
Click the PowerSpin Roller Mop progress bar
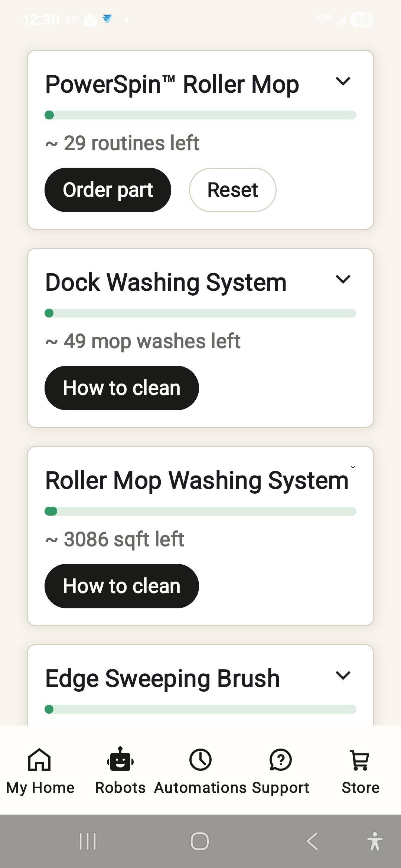(x=200, y=115)
